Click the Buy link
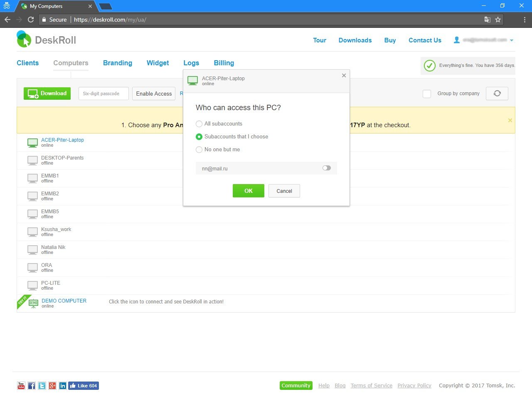Image resolution: width=532 pixels, height=399 pixels. coord(390,40)
